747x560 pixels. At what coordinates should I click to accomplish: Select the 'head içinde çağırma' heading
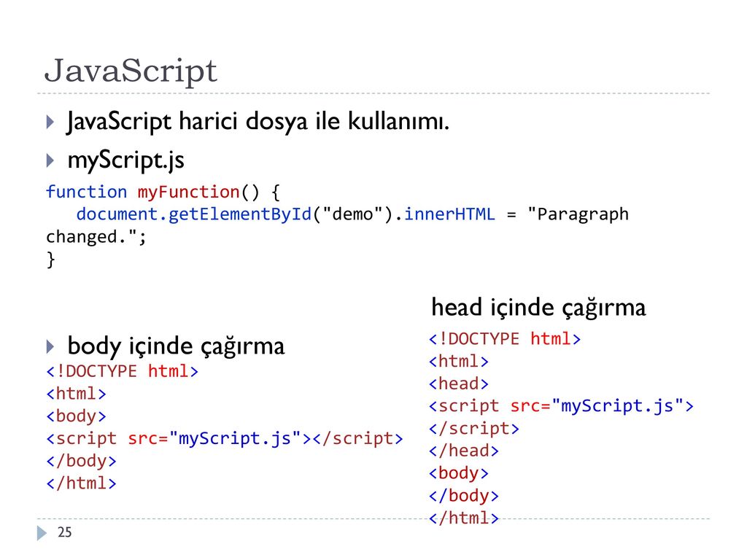tap(538, 307)
